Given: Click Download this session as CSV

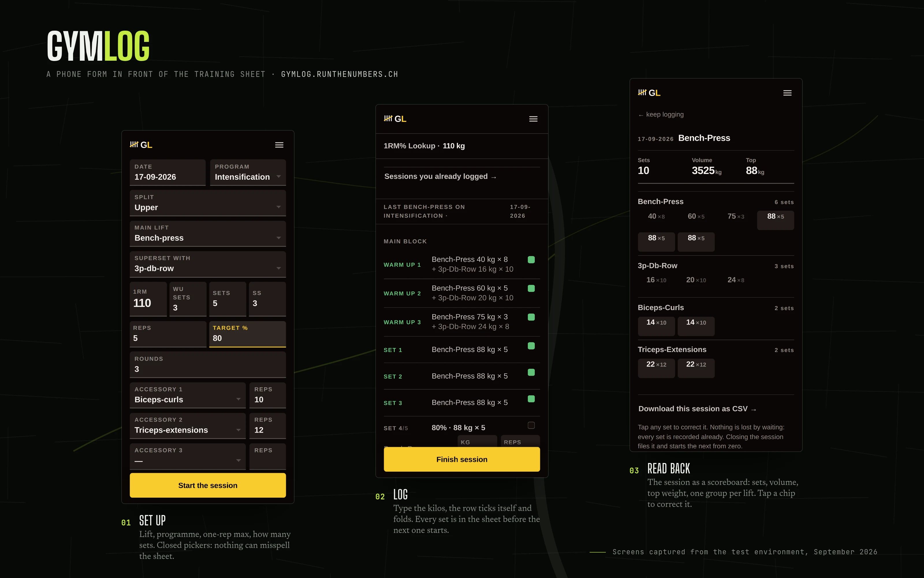Looking at the screenshot, I should click(x=697, y=409).
